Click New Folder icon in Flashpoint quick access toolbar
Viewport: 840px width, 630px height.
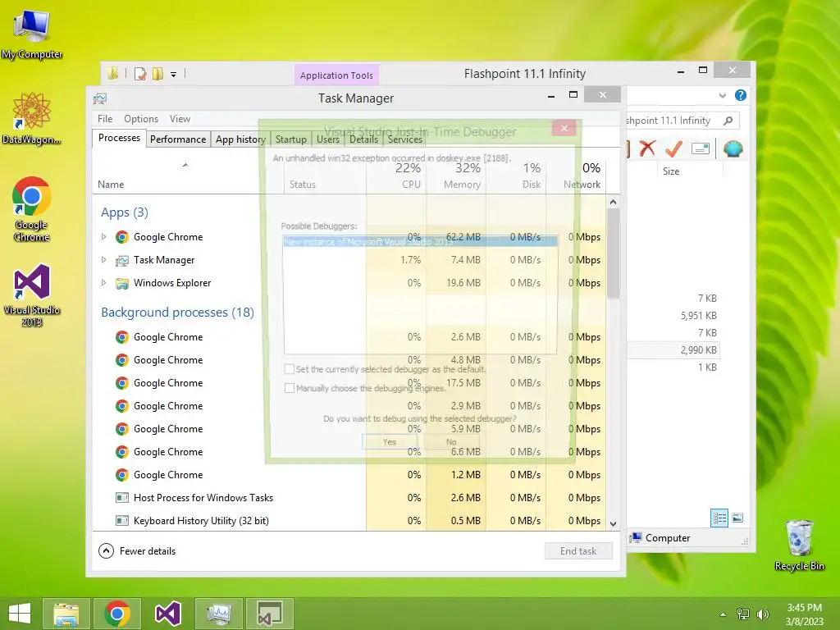coord(157,73)
